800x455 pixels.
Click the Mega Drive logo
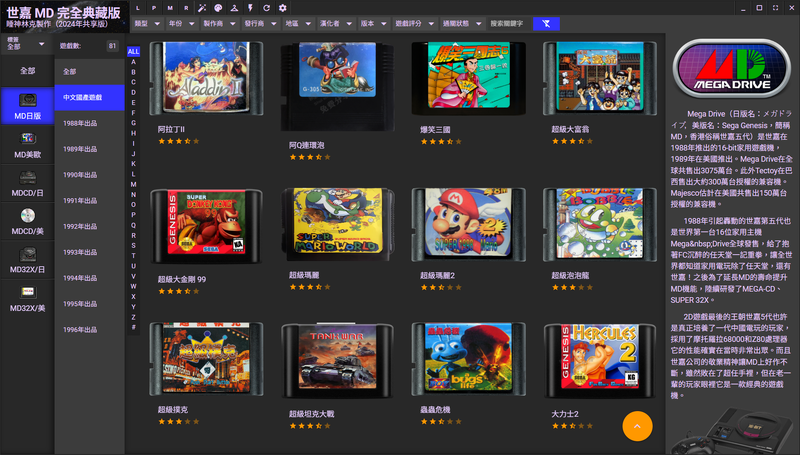tap(732, 68)
